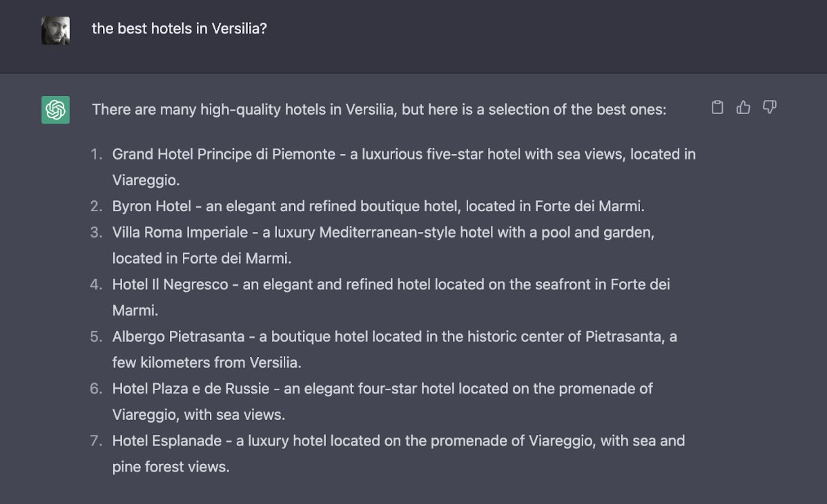The image size is (827, 504).
Task: Select the Grand Hotel Principe di Piemonte entry
Action: pyautogui.click(x=404, y=167)
